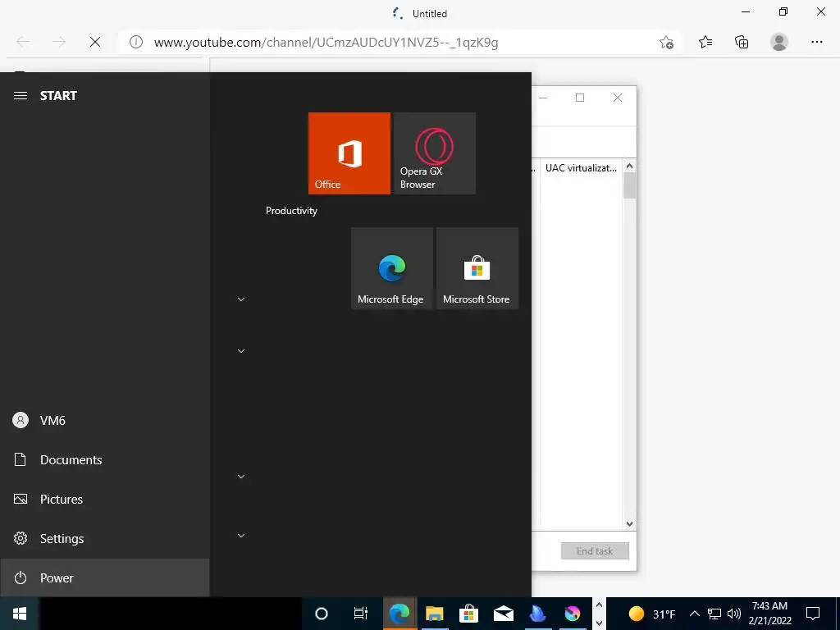Image resolution: width=840 pixels, height=630 pixels.
Task: Open Pictures from the Start sidebar
Action: [105, 500]
